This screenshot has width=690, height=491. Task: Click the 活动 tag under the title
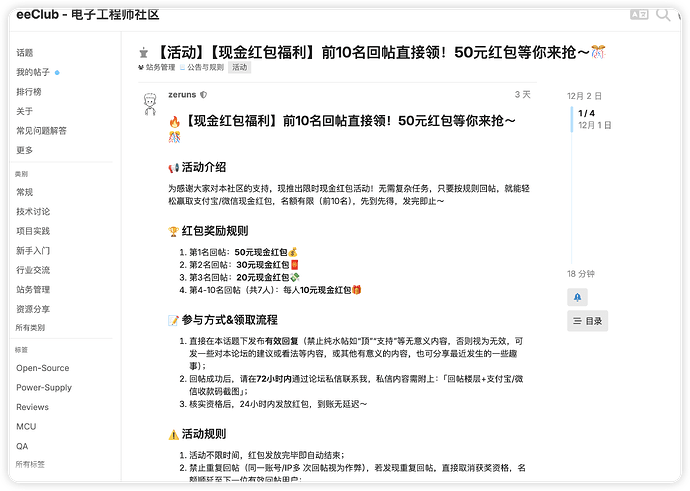(x=240, y=68)
